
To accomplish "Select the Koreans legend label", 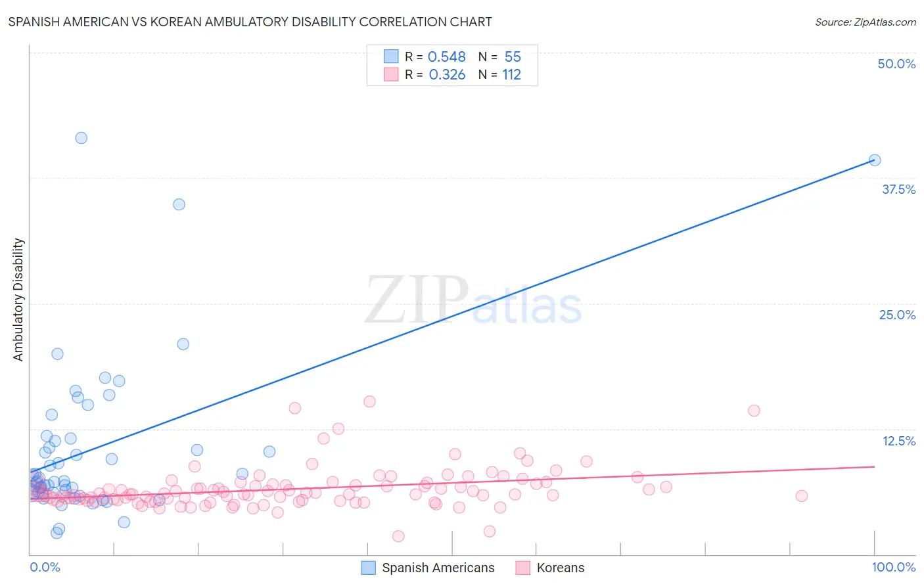I will [x=561, y=568].
